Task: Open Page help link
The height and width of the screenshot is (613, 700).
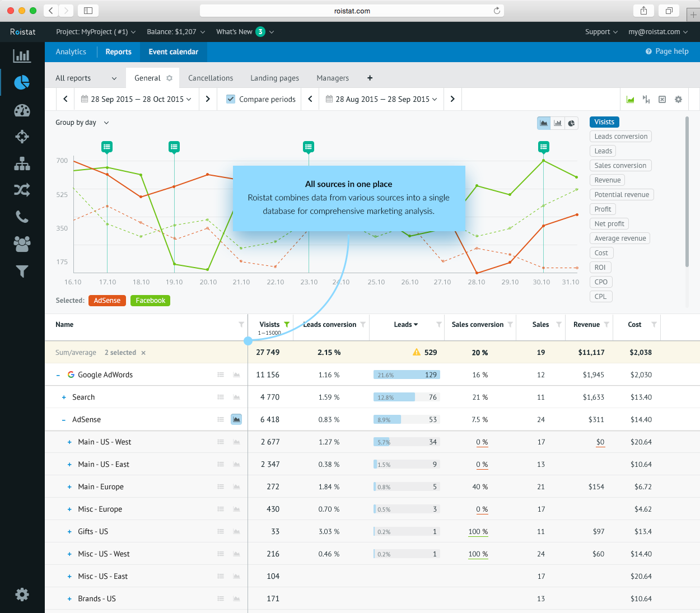Action: 667,52
